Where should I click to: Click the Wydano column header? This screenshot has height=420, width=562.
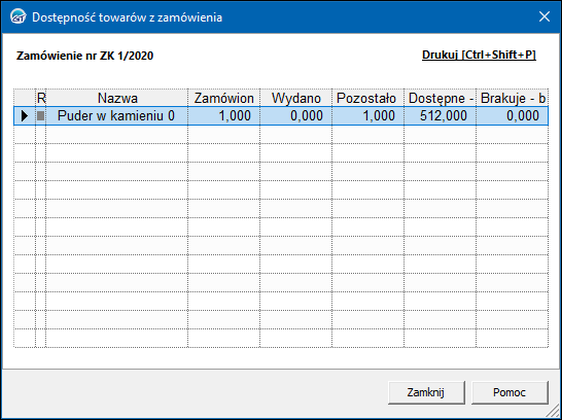(x=296, y=98)
